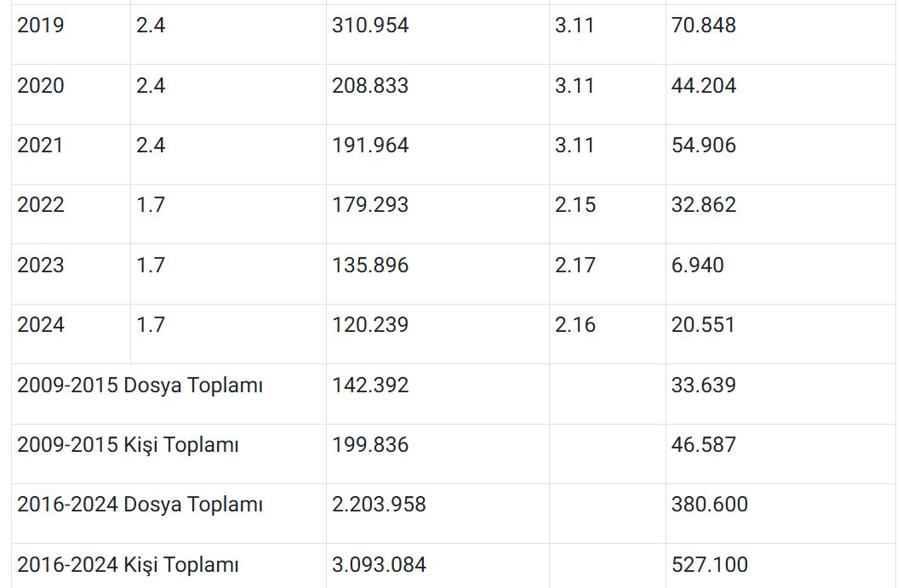Select the 310.954 value cell
The width and height of the screenshot is (903, 588).
point(370,26)
